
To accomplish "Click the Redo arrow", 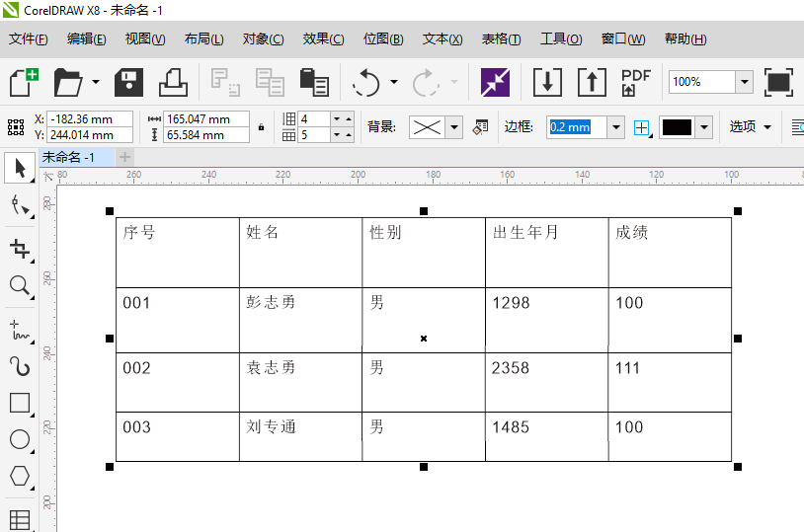I will pos(426,82).
